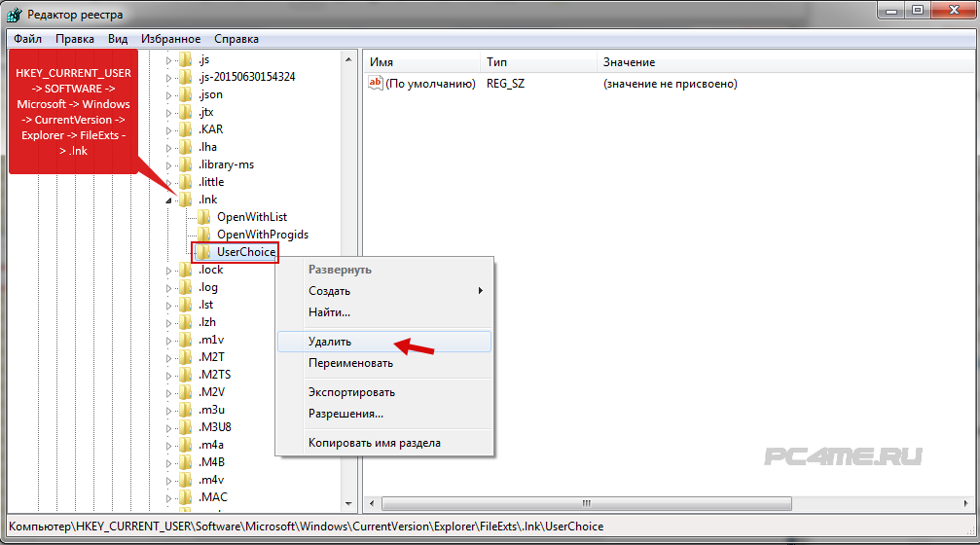This screenshot has height=545, width=980.
Task: Expand the .m4a tree node
Action: [168, 445]
